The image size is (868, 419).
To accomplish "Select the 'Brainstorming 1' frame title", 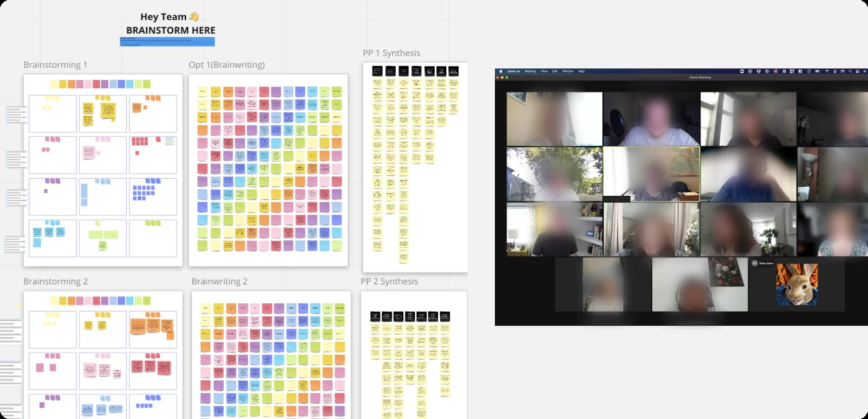I will (x=55, y=65).
